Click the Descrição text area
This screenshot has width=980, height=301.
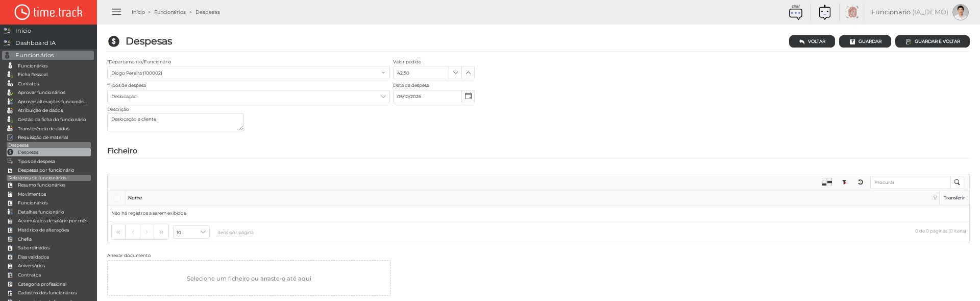coord(176,122)
